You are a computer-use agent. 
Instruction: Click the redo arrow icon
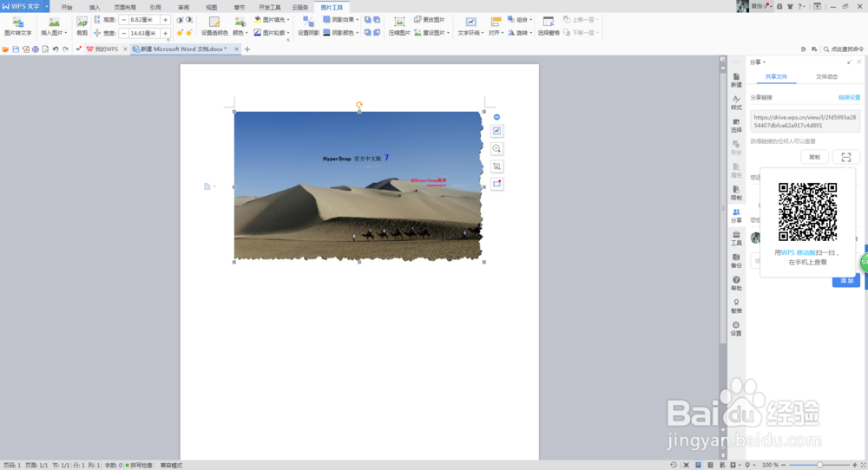pos(65,49)
